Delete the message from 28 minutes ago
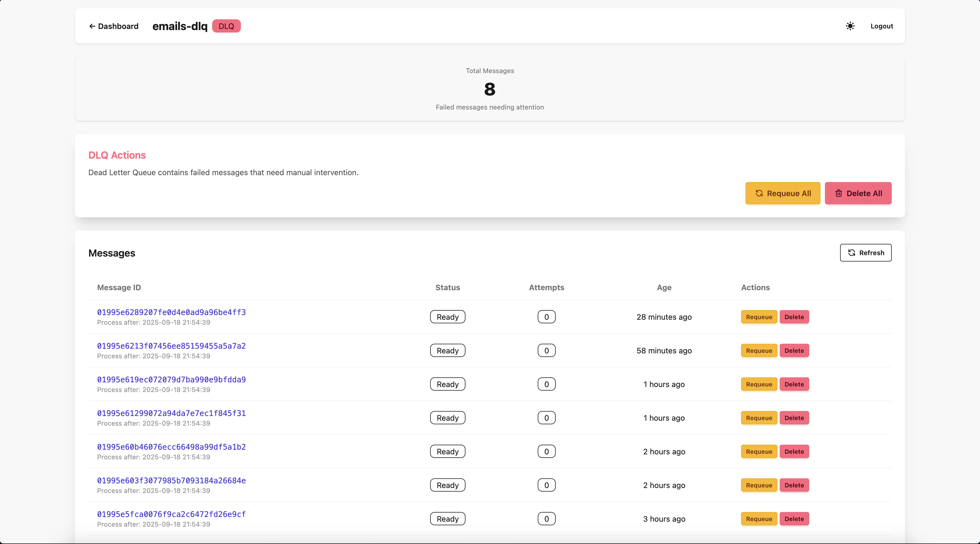This screenshot has width=980, height=544. (794, 317)
